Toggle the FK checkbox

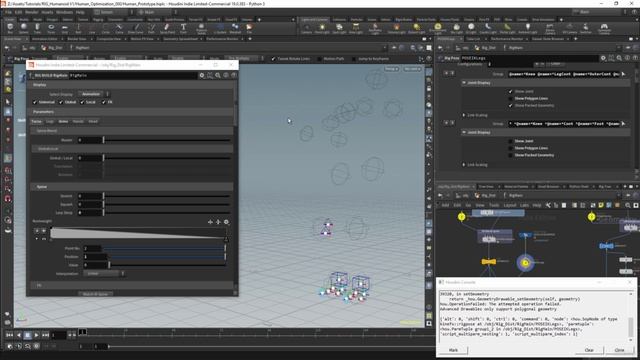tap(104, 102)
